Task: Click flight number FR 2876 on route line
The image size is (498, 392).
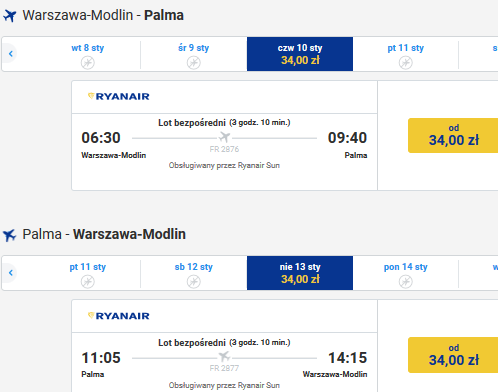Action: 224,149
